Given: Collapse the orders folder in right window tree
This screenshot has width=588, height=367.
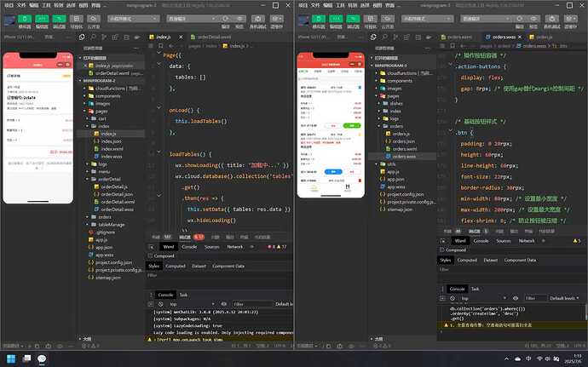Looking at the screenshot, I should click(x=378, y=126).
